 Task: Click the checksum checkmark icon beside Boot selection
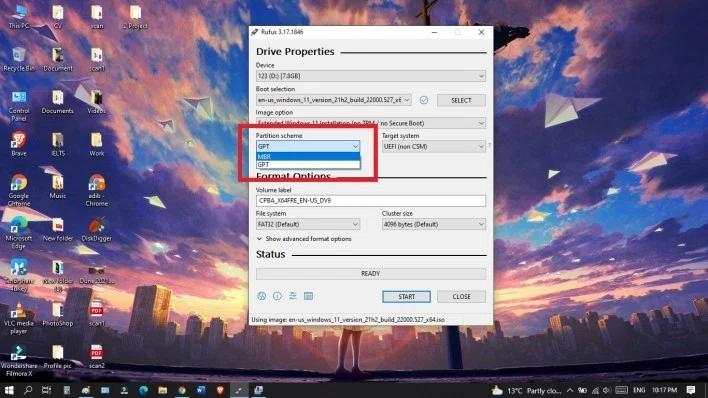tap(424, 100)
